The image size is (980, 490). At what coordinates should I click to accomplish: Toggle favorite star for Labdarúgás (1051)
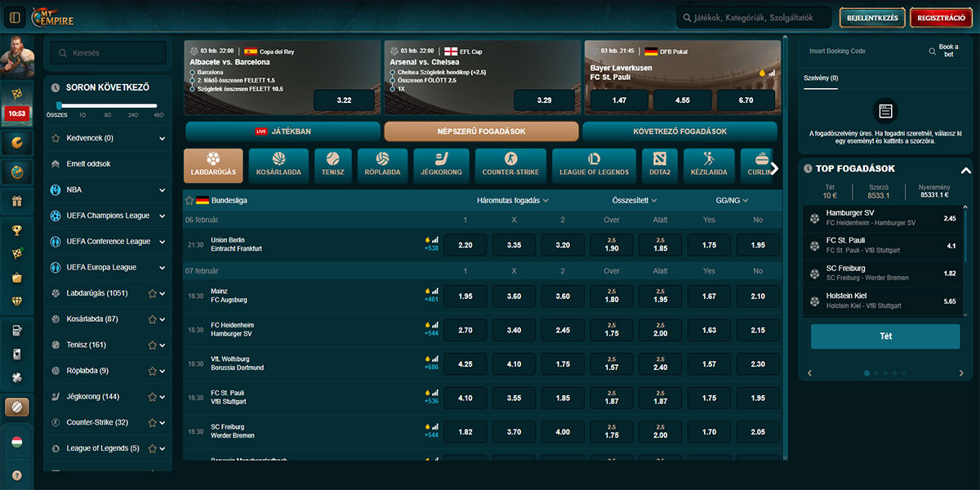coord(152,293)
